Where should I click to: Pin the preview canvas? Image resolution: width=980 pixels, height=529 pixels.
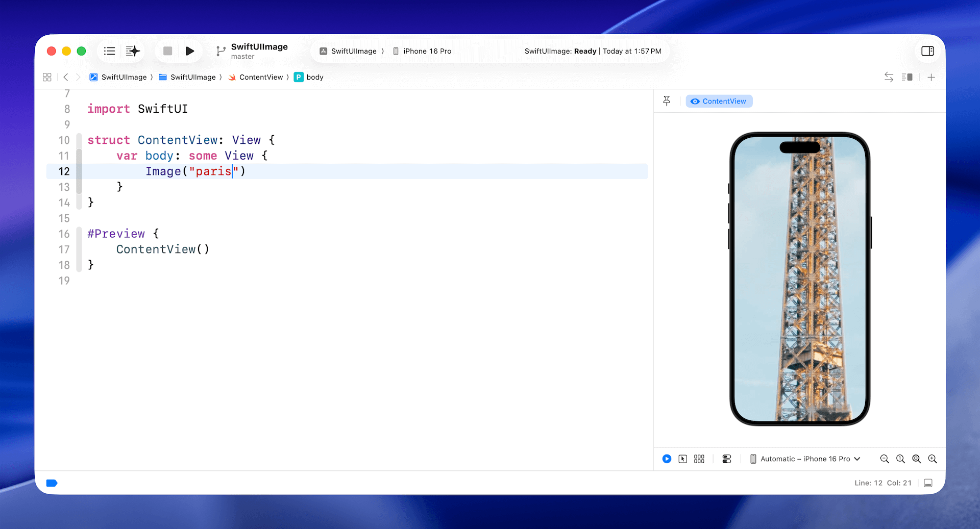tap(667, 101)
